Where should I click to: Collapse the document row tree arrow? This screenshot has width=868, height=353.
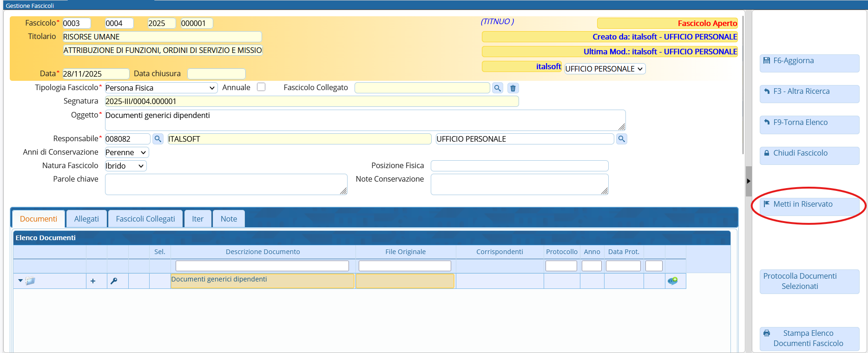point(20,281)
